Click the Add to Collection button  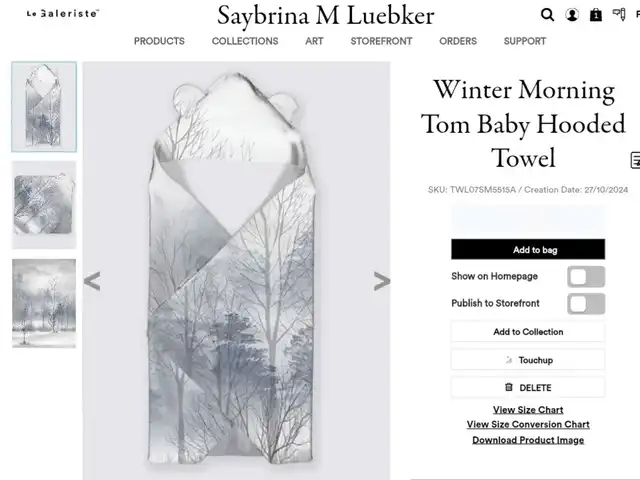coord(528,332)
